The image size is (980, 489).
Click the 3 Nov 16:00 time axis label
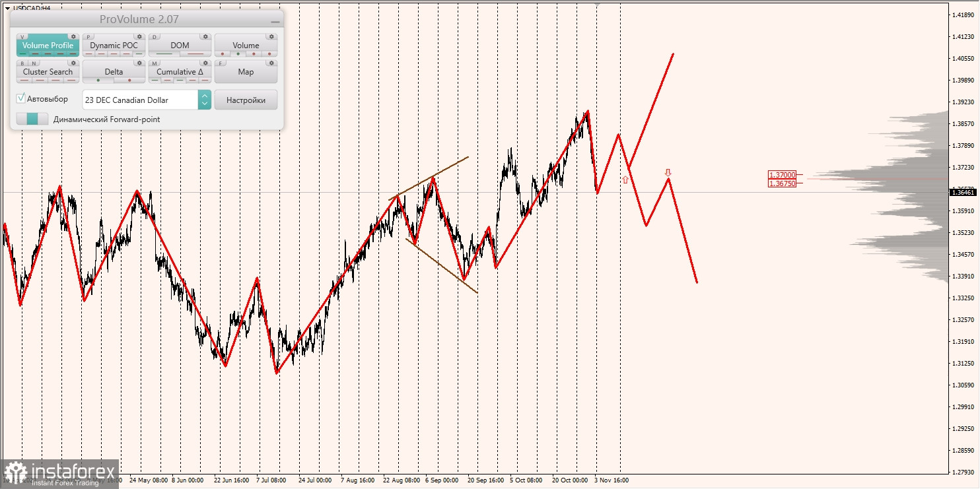coord(612,480)
